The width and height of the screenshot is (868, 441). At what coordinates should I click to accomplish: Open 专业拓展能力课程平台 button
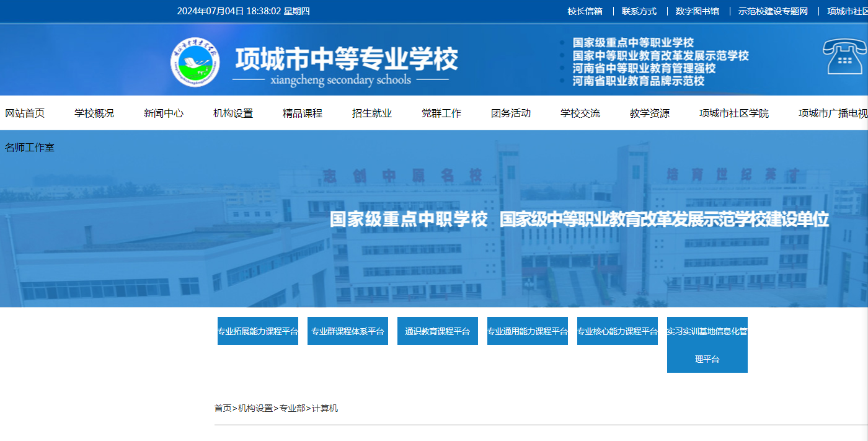258,331
